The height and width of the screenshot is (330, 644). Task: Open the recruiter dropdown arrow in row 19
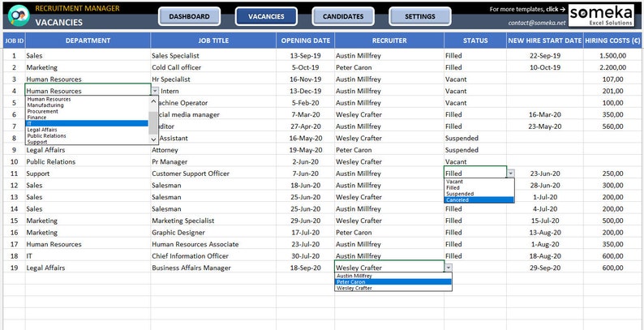(x=448, y=268)
